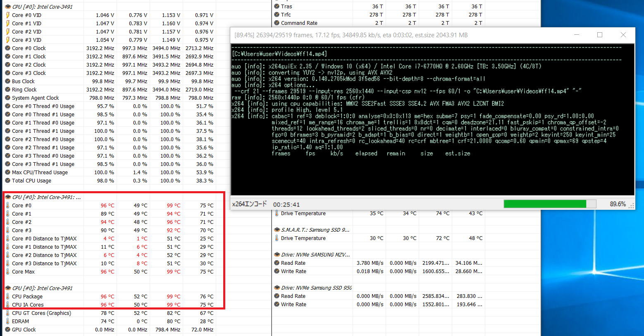Click the icon beside Total CPU Usage
Screen dimensions: 644x336
(7, 180)
